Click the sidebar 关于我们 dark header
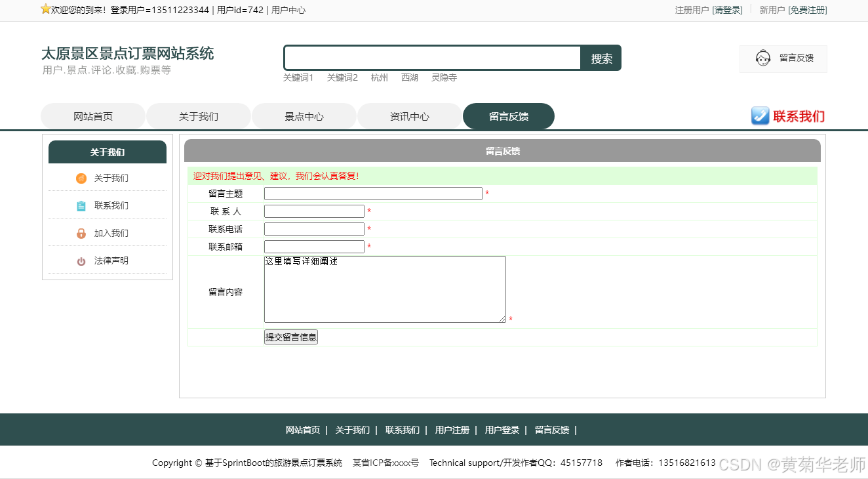Image resolution: width=868 pixels, height=479 pixels. pyautogui.click(x=108, y=152)
